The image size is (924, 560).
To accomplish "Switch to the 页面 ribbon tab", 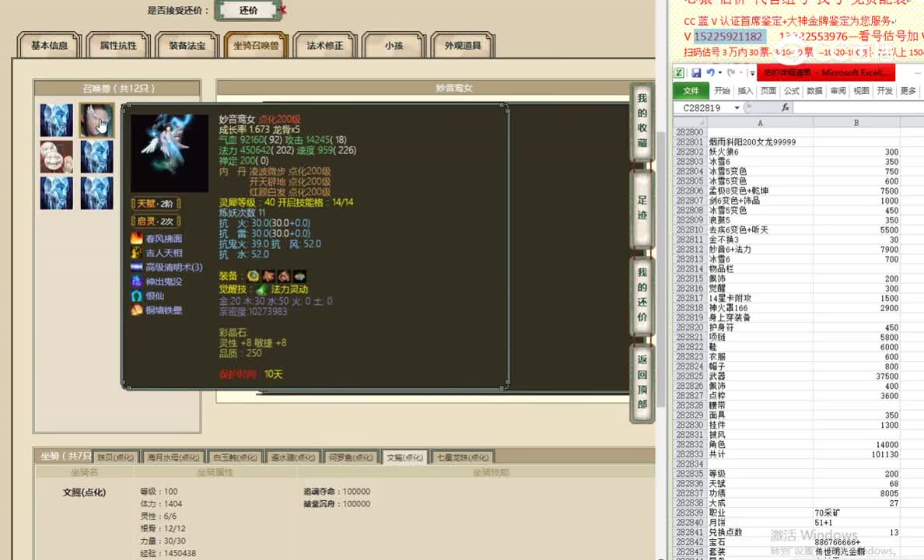I will [768, 91].
